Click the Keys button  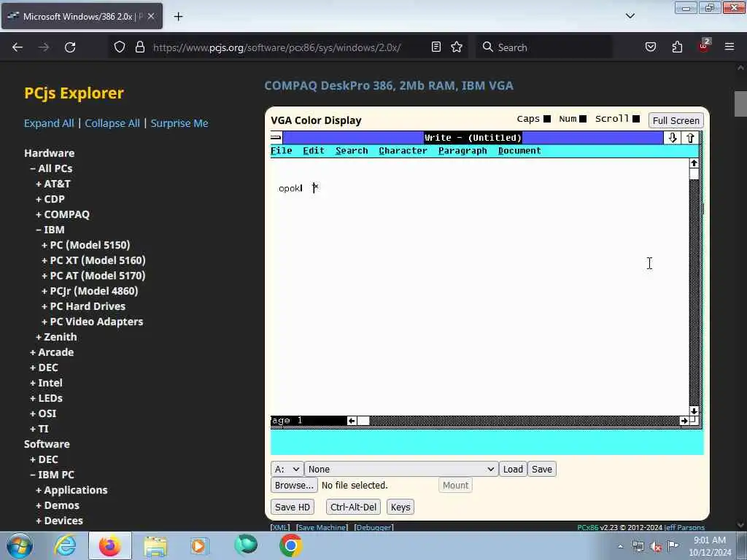pos(400,507)
